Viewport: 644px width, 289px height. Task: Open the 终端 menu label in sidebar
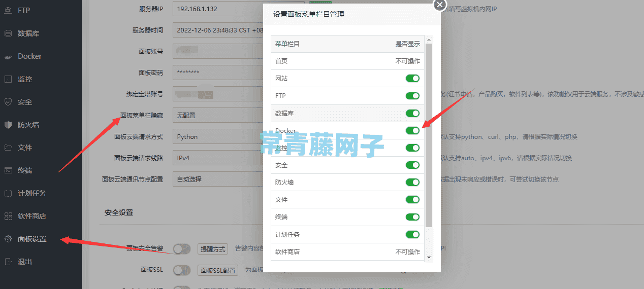point(25,170)
